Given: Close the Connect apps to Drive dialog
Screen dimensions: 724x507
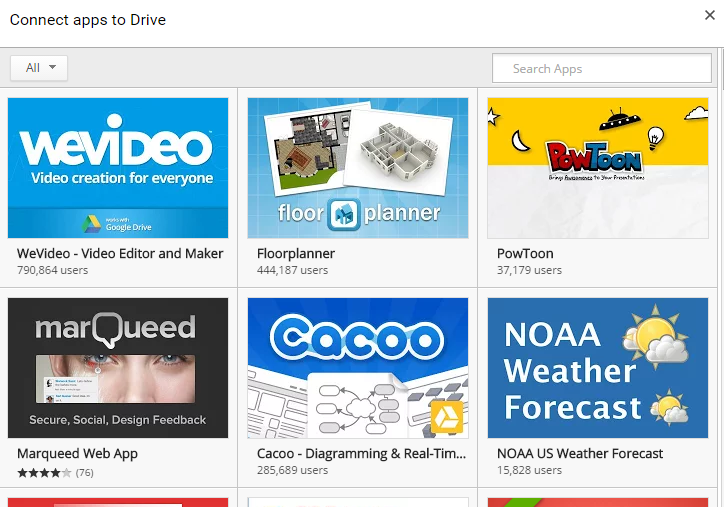Looking at the screenshot, I should [710, 15].
